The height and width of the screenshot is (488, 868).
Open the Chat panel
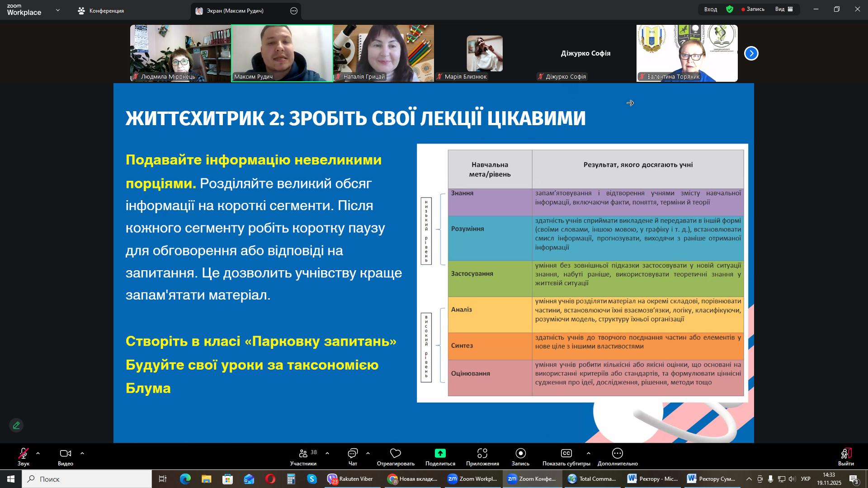pos(353,453)
